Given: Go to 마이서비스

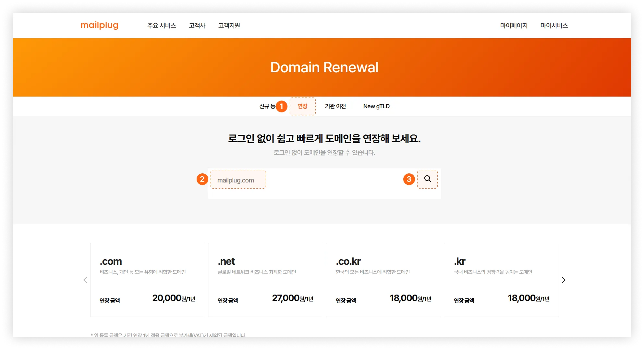Looking at the screenshot, I should (554, 26).
